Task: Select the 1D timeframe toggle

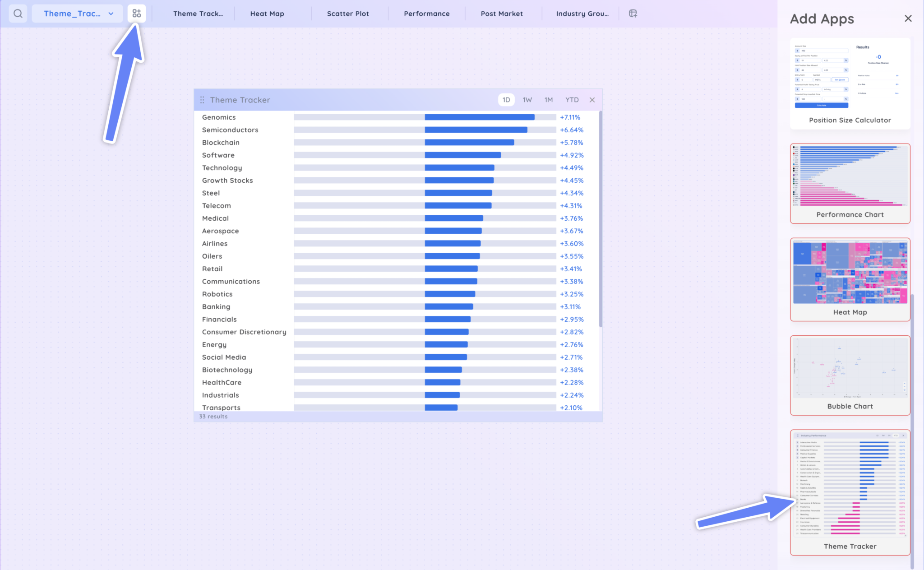Action: click(506, 100)
